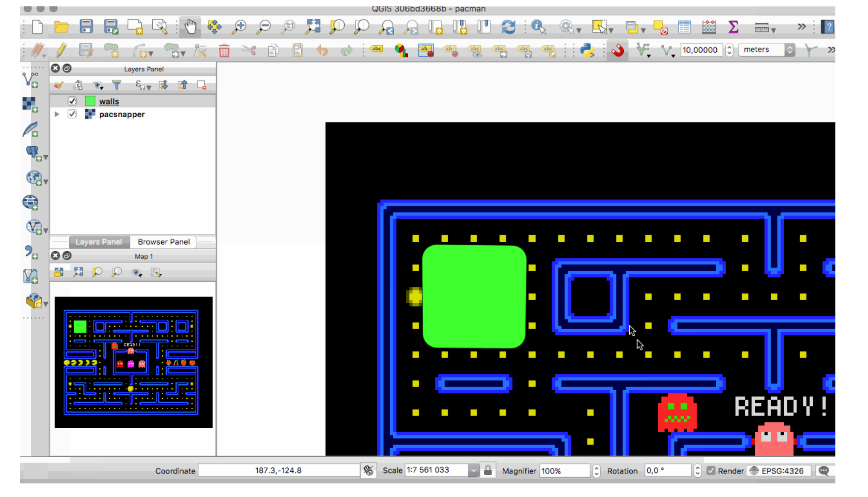The height and width of the screenshot is (497, 868).
Task: Open the Measure tool dropdown arrow
Action: [x=773, y=31]
